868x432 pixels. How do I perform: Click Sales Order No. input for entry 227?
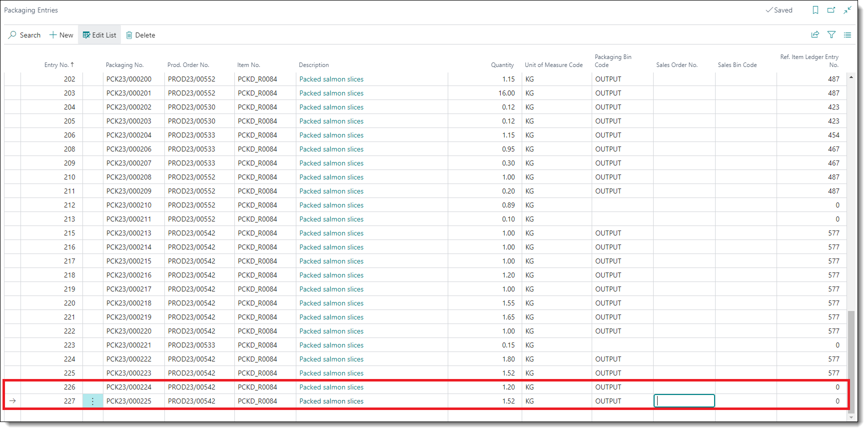point(684,401)
